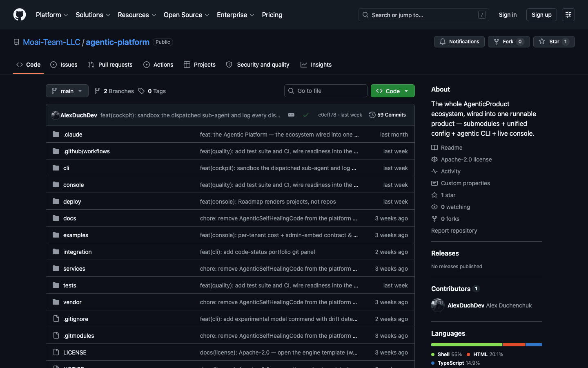Switch to the Pull requests tab
588x368 pixels.
click(x=110, y=65)
